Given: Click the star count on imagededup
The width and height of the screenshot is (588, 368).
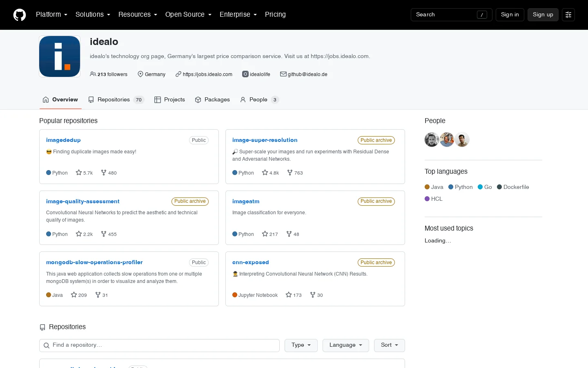Looking at the screenshot, I should 85,173.
